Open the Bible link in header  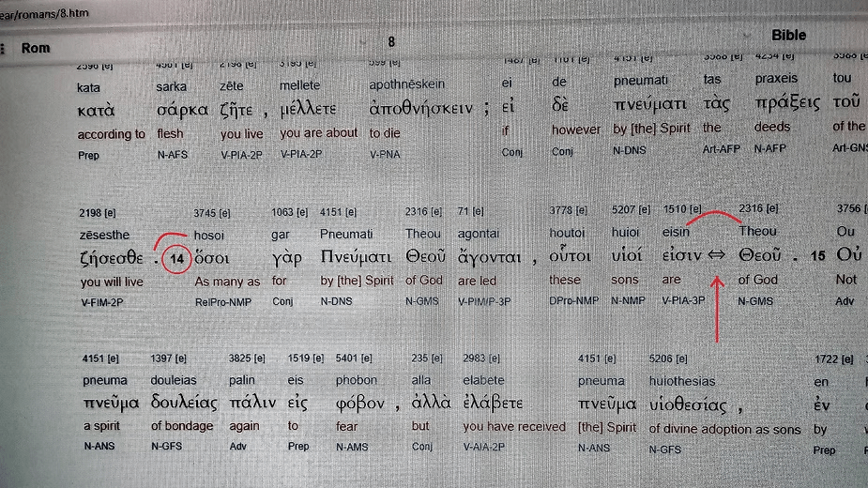pyautogui.click(x=788, y=35)
